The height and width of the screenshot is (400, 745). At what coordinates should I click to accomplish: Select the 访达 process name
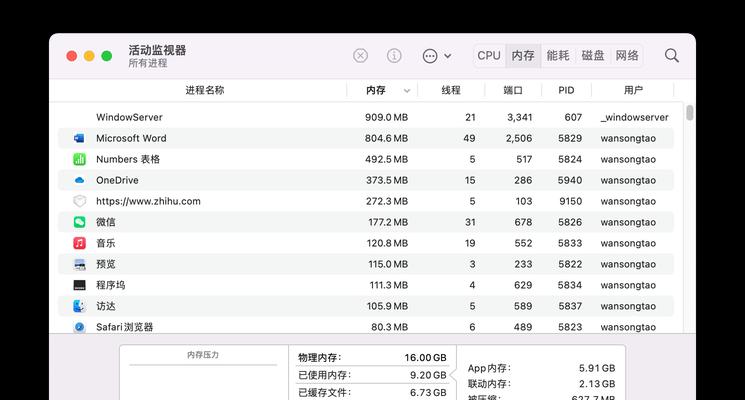pos(105,306)
